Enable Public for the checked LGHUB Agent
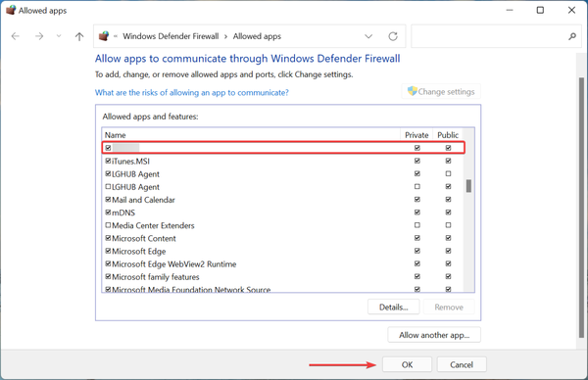 point(448,173)
